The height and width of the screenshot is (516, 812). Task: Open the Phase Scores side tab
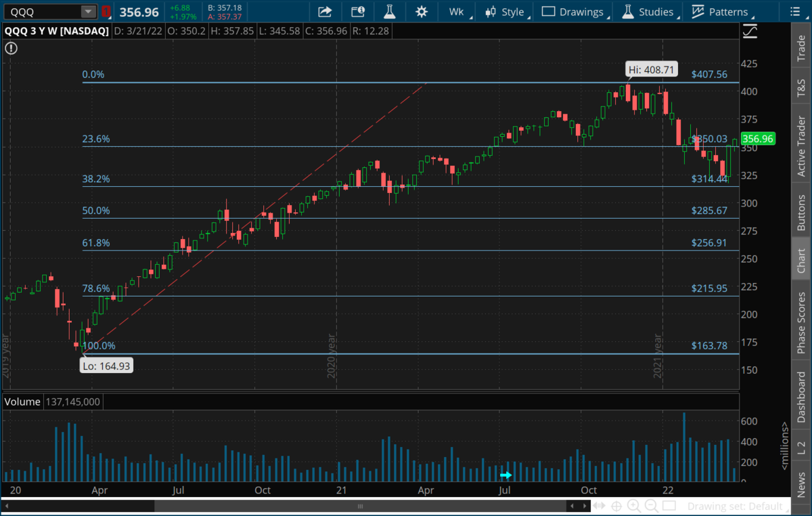click(x=801, y=321)
